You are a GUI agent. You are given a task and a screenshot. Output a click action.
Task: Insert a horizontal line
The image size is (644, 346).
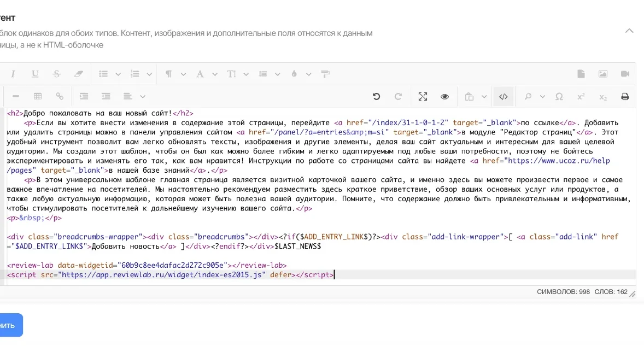[16, 96]
